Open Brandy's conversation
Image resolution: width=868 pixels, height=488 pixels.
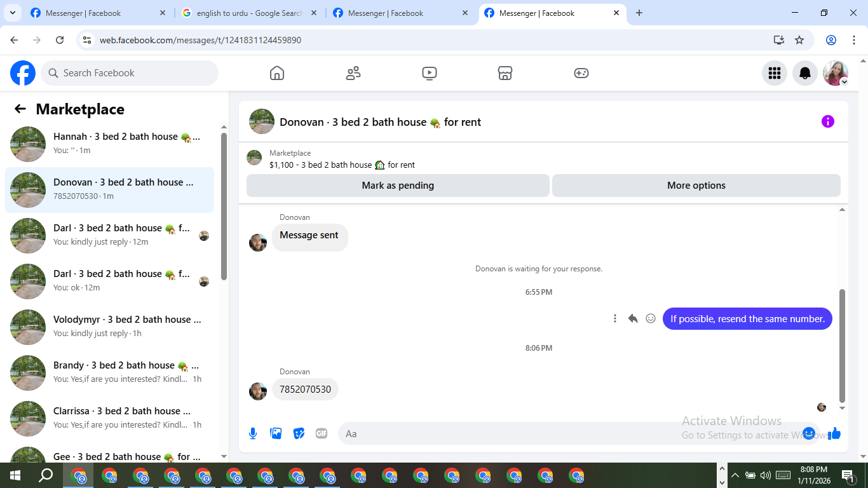coord(109,373)
